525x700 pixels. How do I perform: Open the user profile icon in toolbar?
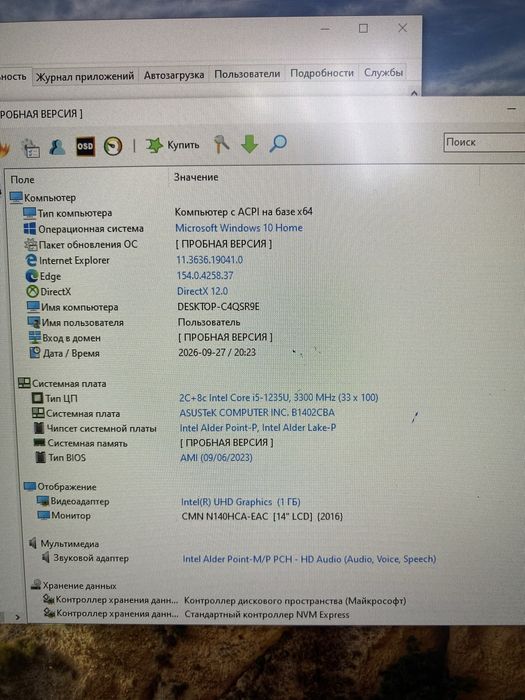point(58,146)
